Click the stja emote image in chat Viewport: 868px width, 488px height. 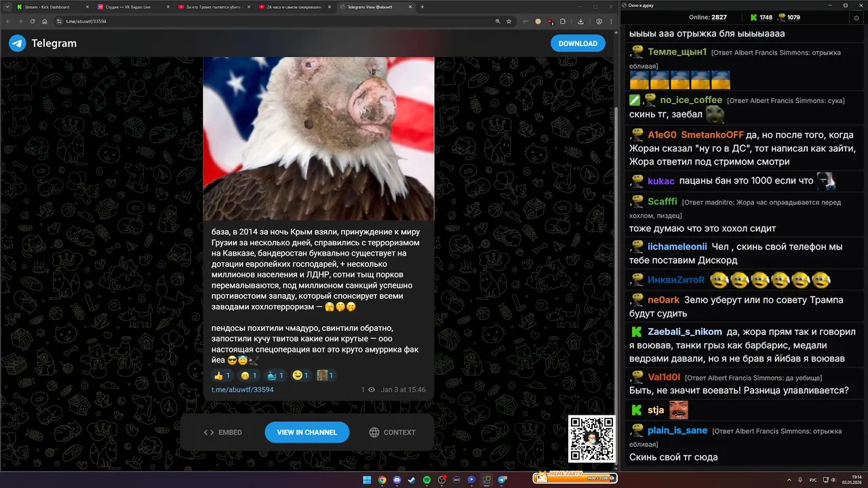pos(679,410)
